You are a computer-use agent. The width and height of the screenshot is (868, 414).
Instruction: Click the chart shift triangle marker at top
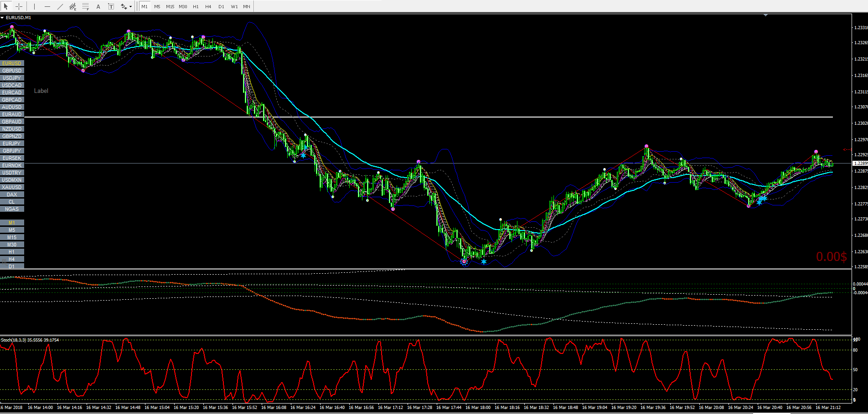click(x=766, y=15)
